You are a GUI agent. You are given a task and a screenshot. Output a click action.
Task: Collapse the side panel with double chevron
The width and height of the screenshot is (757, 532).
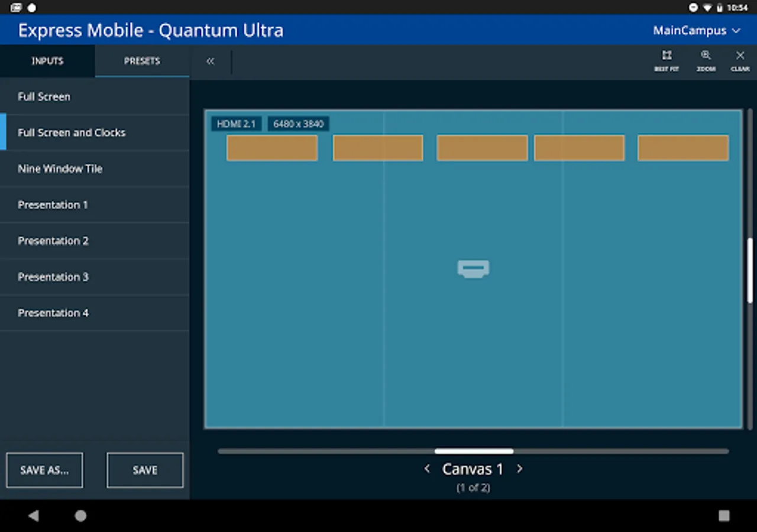(x=210, y=61)
